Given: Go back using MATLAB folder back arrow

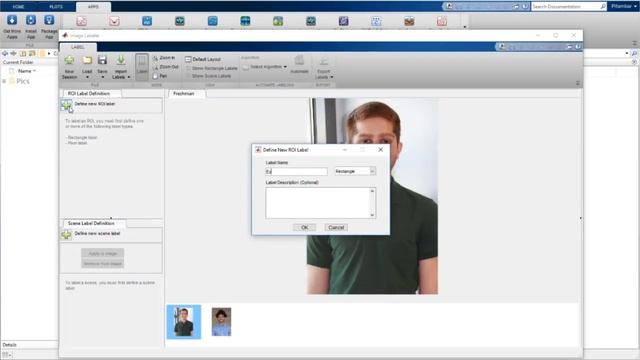Looking at the screenshot, I should point(5,53).
